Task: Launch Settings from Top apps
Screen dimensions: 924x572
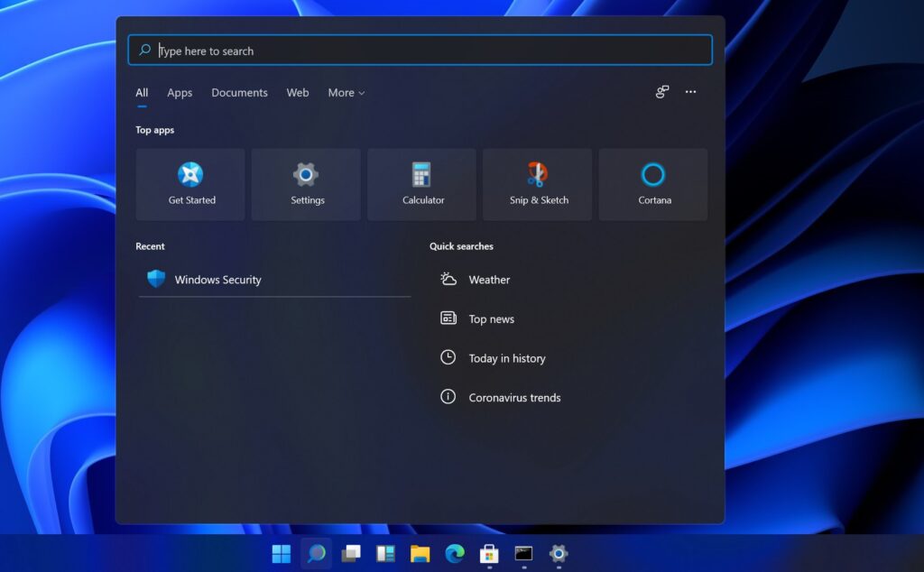Action: (x=307, y=184)
